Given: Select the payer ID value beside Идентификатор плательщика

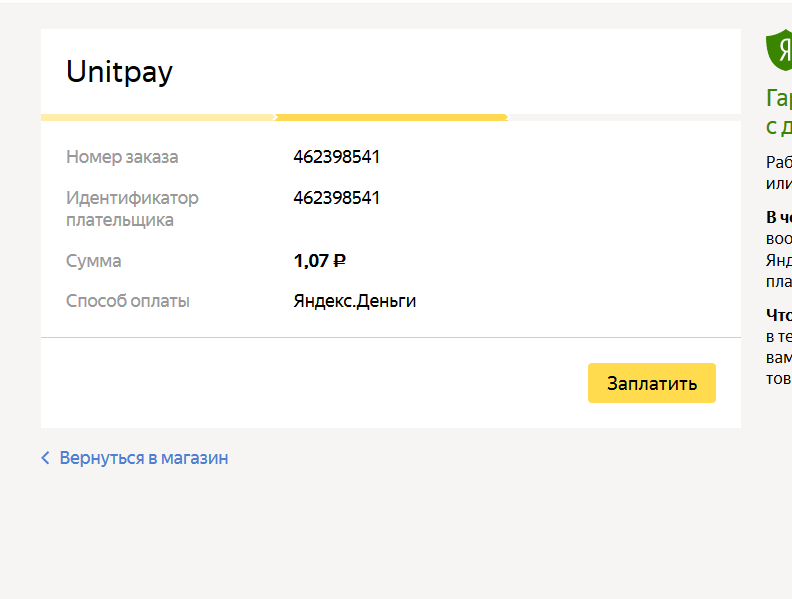Looking at the screenshot, I should (x=336, y=197).
